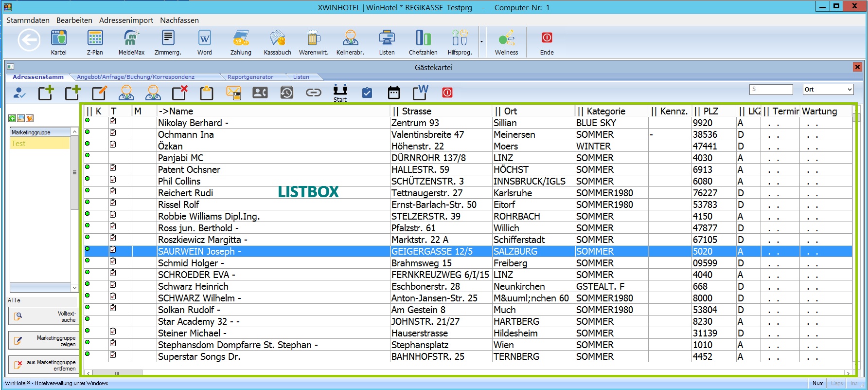
Task: Switch to the Listen tab
Action: (x=301, y=77)
